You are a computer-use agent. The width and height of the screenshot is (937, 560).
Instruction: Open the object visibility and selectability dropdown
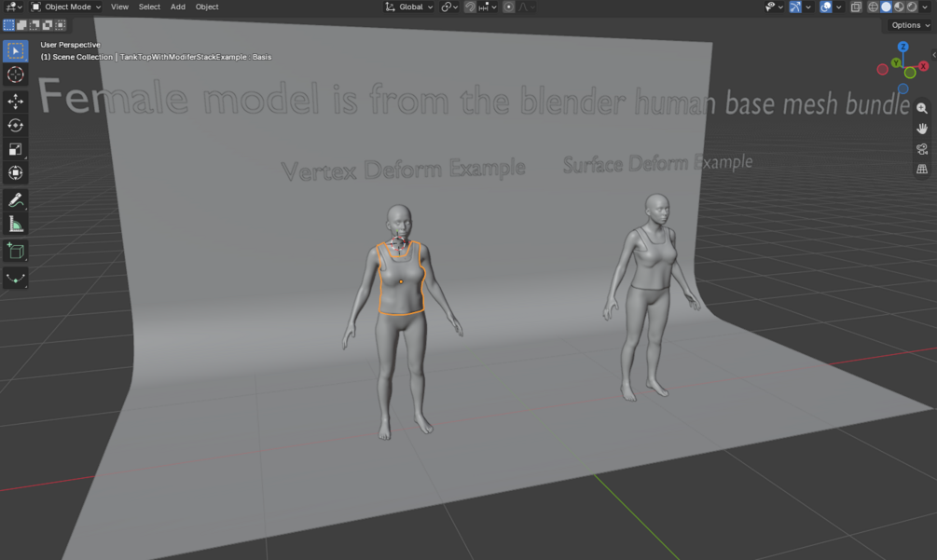click(774, 7)
